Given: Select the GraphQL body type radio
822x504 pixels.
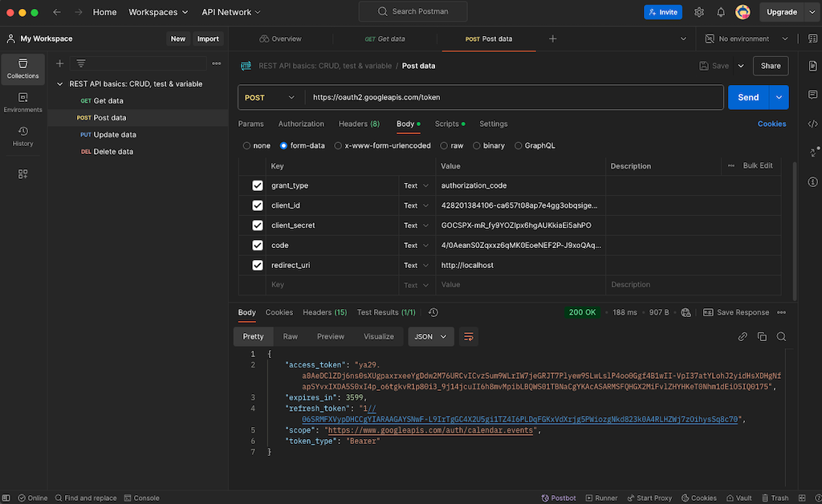Looking at the screenshot, I should coord(518,145).
